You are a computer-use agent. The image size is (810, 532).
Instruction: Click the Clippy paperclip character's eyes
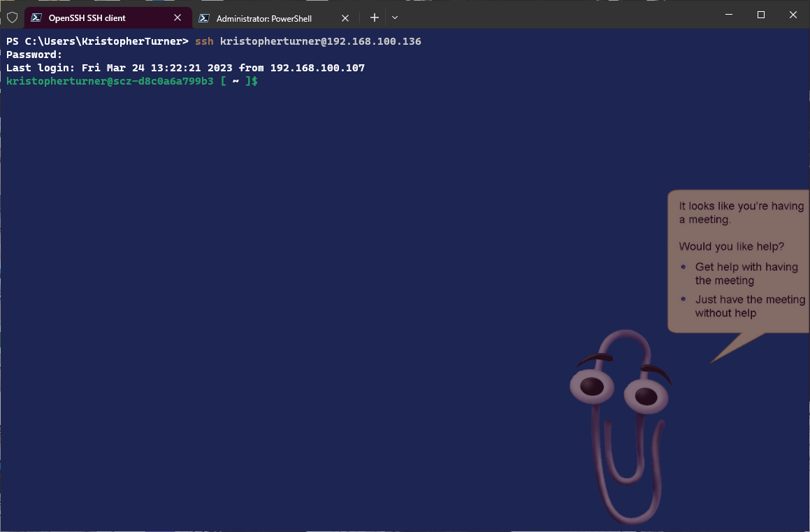pyautogui.click(x=619, y=391)
